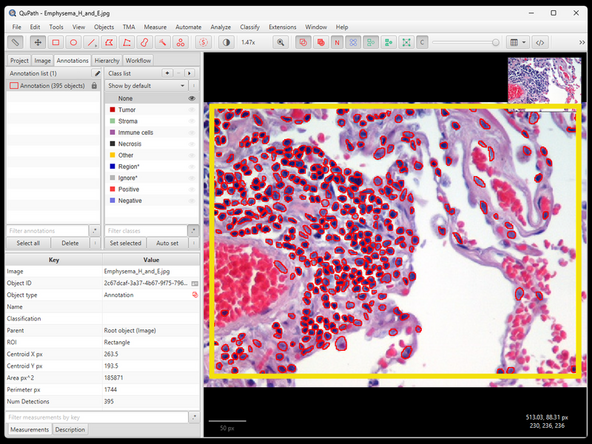Open the Analyze menu
This screenshot has width=592, height=444.
click(x=220, y=27)
